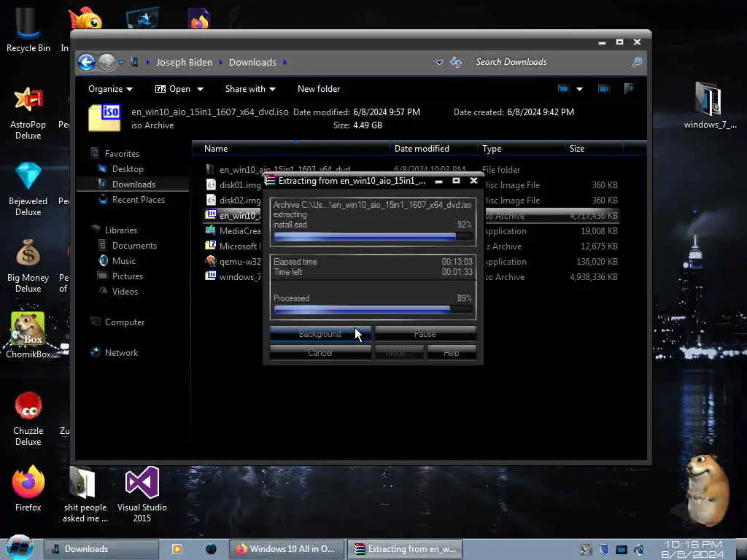Viewport: 747px width, 560px height.
Task: Click the taskbar clock and date
Action: pos(693,549)
